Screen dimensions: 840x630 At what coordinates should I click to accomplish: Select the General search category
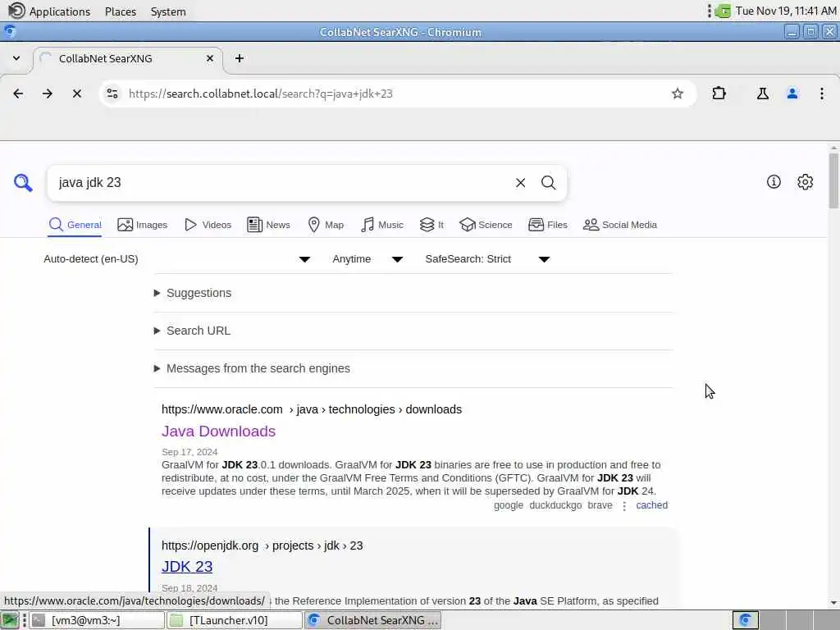75,225
